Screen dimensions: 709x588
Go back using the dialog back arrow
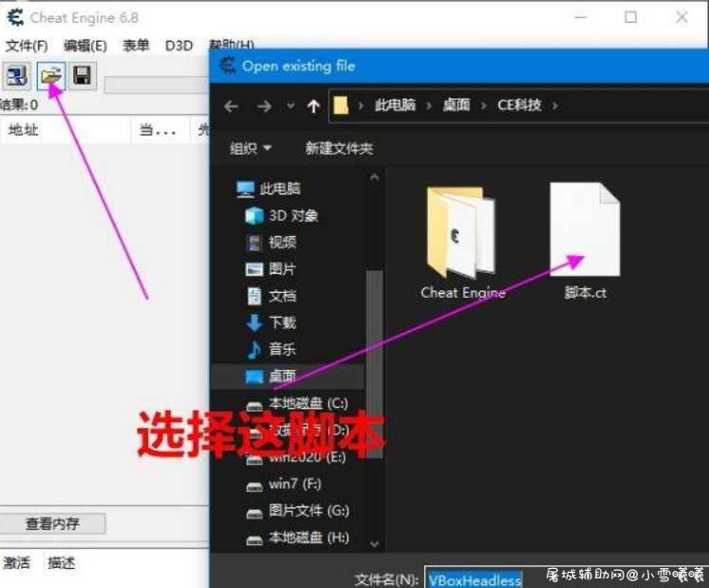231,106
